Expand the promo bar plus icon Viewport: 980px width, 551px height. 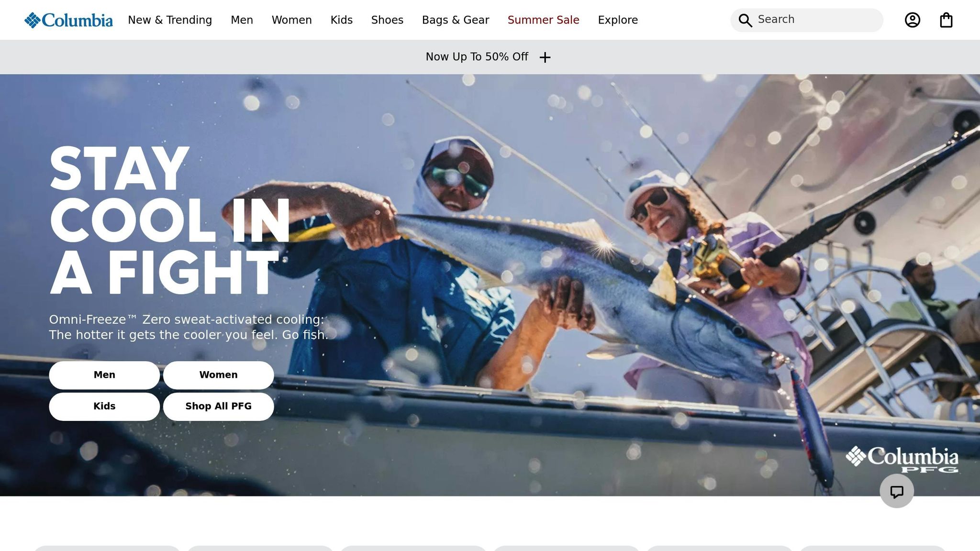[545, 57]
